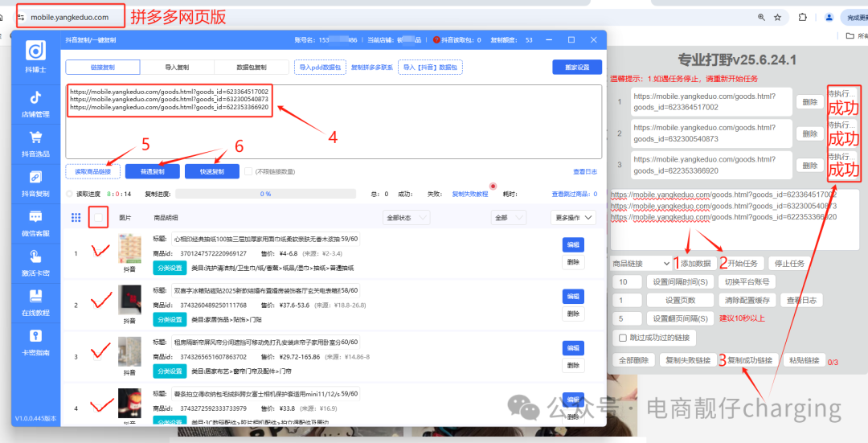Image resolution: width=868 pixels, height=443 pixels.
Task: Click the 复制成功链接 button
Action: point(750,360)
